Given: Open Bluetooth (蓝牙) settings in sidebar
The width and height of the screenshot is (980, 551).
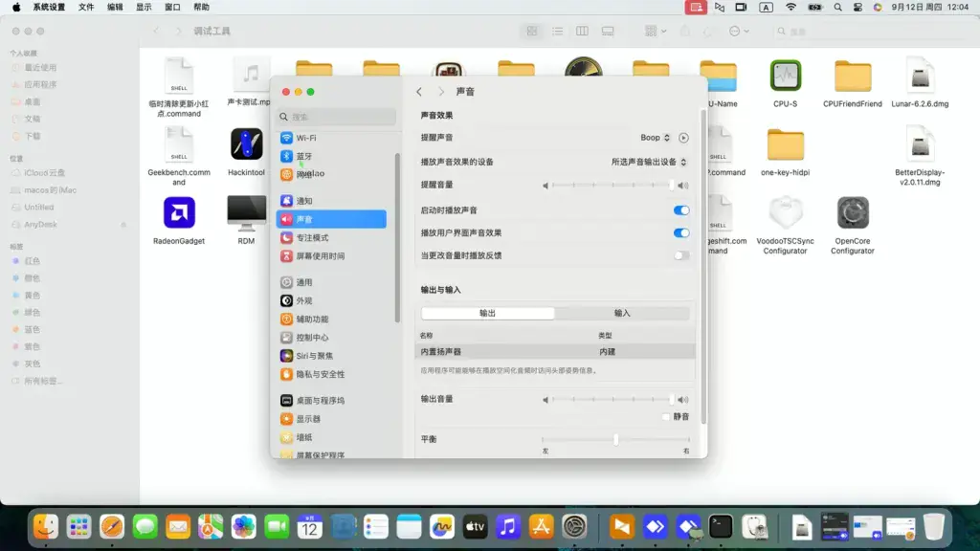Looking at the screenshot, I should 330,156.
